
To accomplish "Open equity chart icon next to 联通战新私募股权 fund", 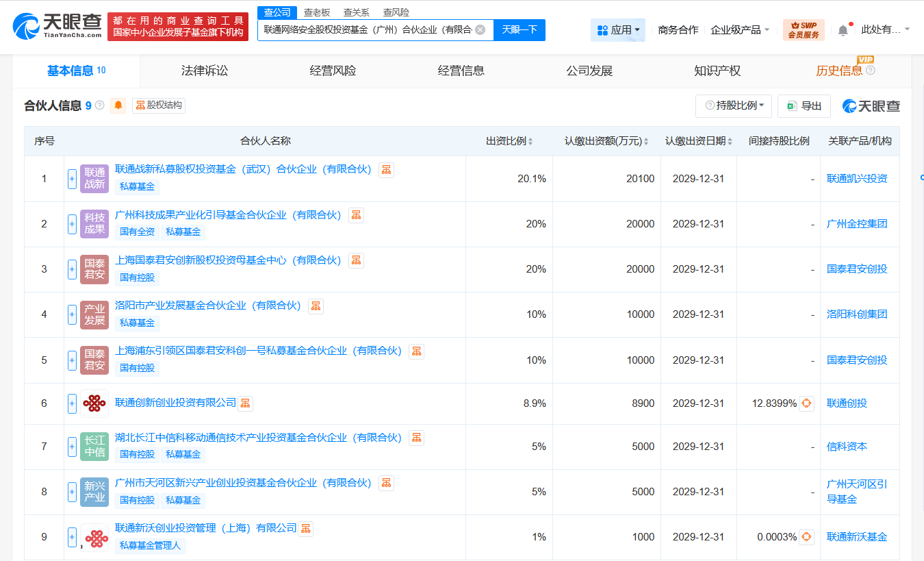I will click(386, 169).
